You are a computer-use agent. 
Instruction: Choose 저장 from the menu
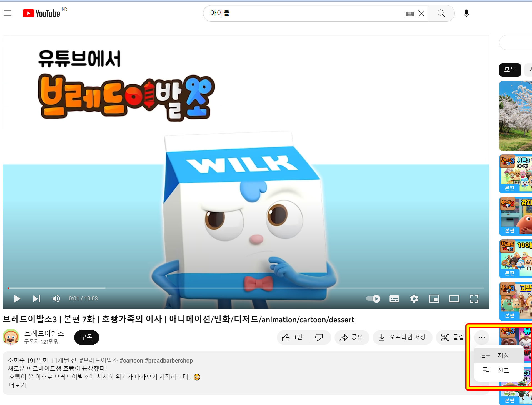[x=499, y=356]
